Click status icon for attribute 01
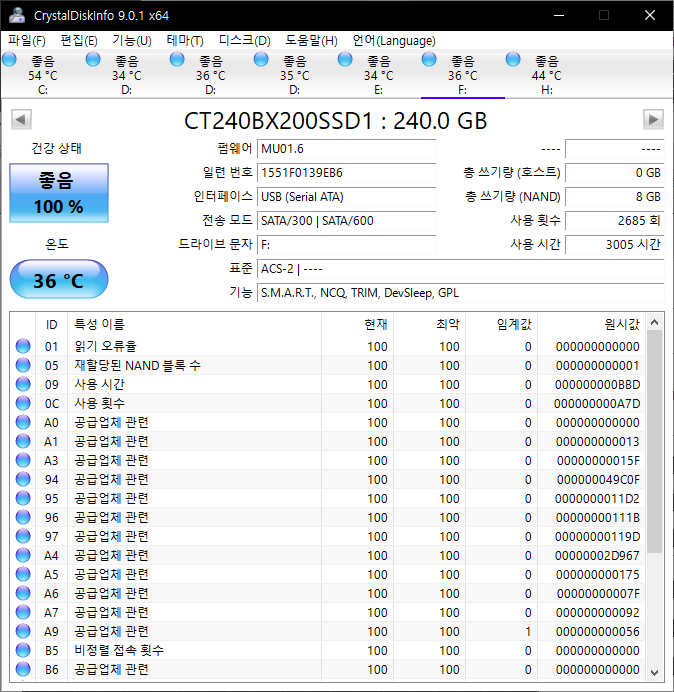The width and height of the screenshot is (674, 692). click(23, 346)
